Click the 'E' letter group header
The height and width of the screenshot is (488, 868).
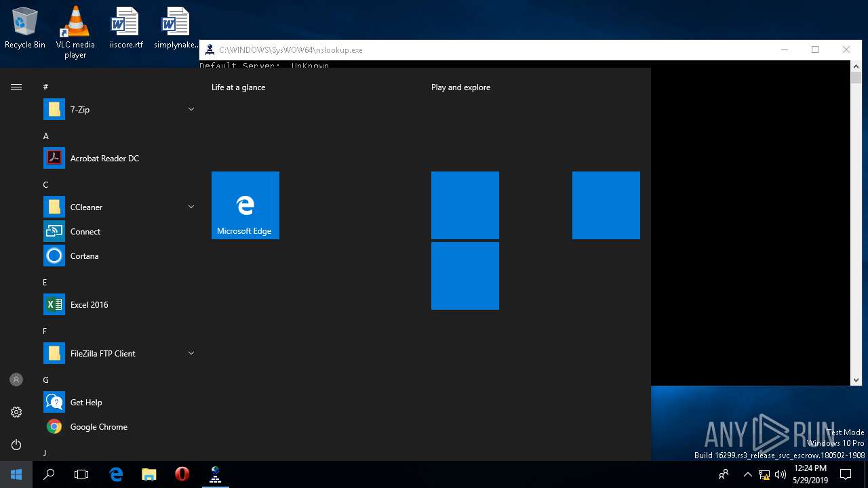pos(45,283)
